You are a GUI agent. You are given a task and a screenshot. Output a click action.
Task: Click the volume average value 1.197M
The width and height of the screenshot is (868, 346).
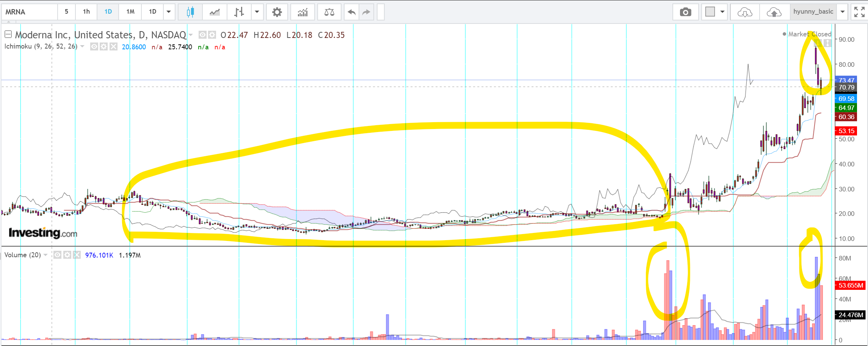pos(130,255)
